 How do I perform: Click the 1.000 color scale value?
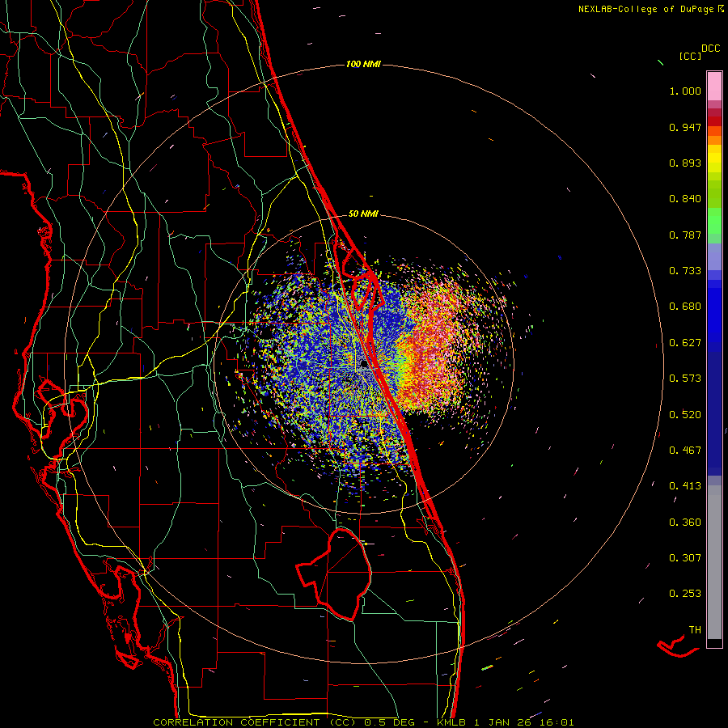coord(685,91)
